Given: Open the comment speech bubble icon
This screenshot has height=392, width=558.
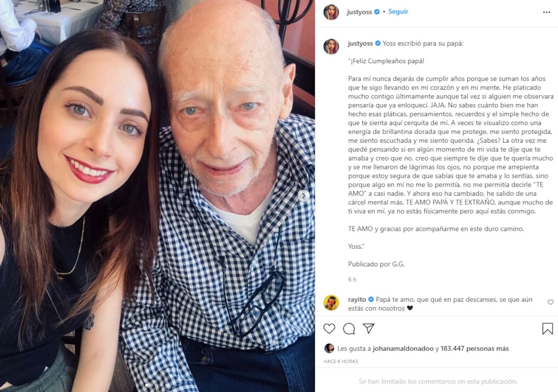Looking at the screenshot, I should pyautogui.click(x=349, y=329).
